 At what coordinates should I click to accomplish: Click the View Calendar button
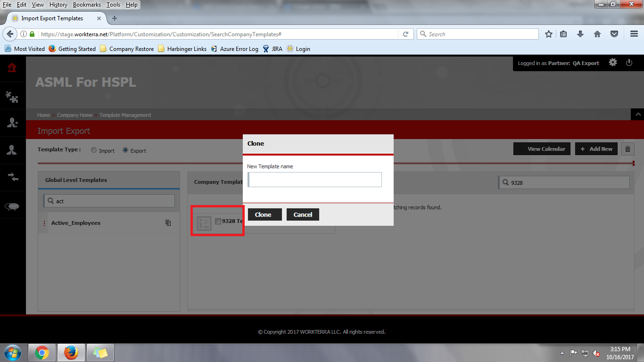tap(542, 149)
